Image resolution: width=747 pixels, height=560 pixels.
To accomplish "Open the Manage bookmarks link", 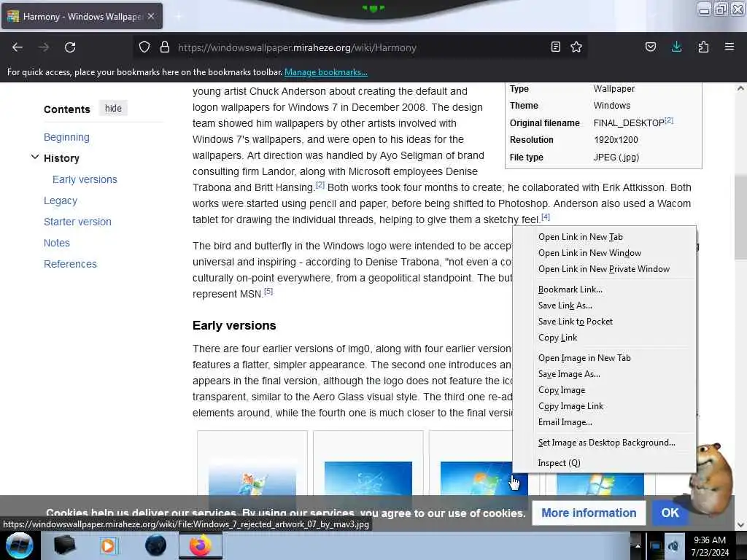I will [326, 72].
